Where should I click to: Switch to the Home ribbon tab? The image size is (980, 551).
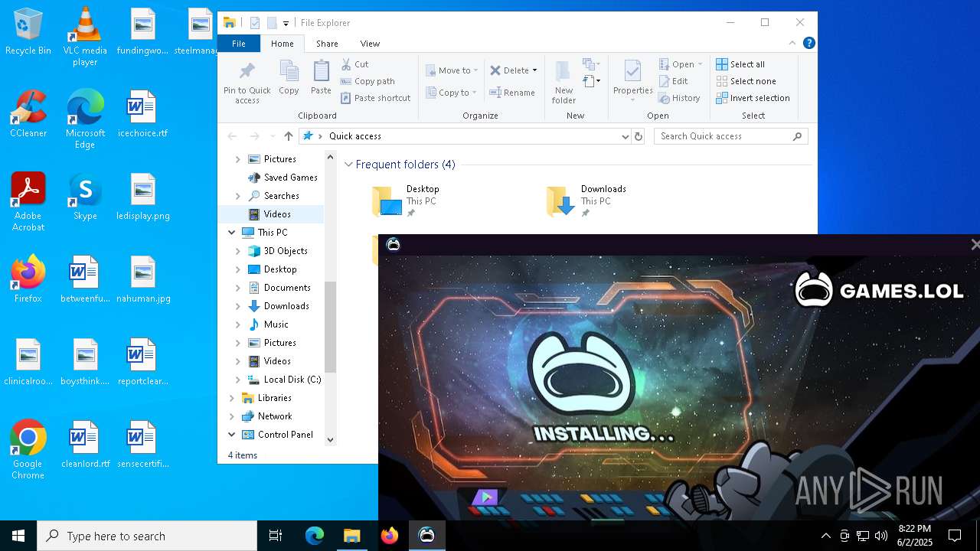pyautogui.click(x=282, y=44)
